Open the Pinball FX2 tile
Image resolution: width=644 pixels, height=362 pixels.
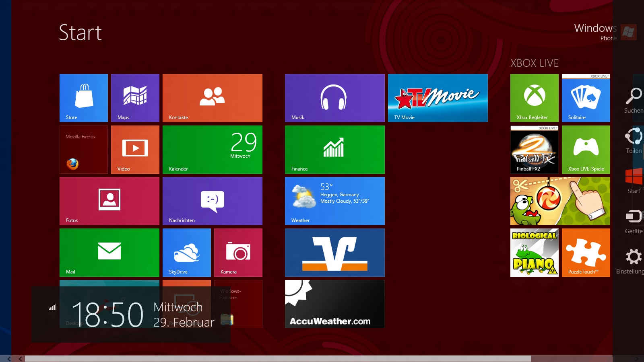click(535, 150)
